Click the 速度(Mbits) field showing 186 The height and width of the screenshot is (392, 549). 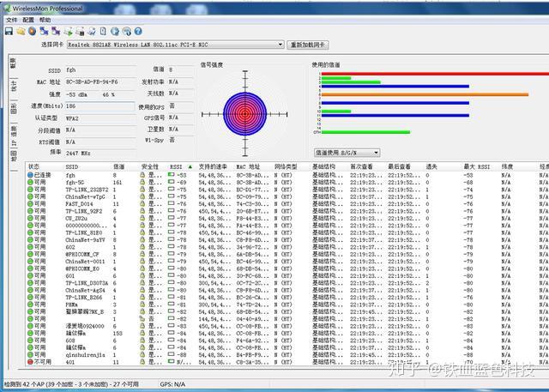click(x=100, y=106)
